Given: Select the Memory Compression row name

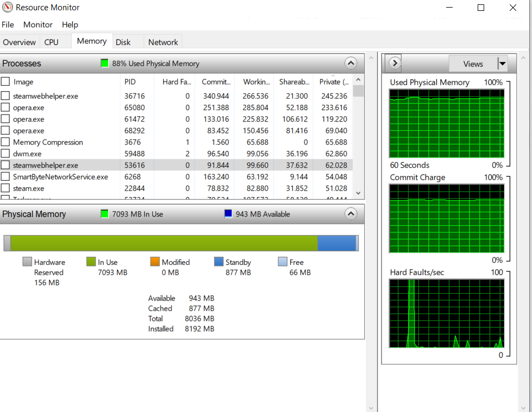Looking at the screenshot, I should (x=48, y=142).
